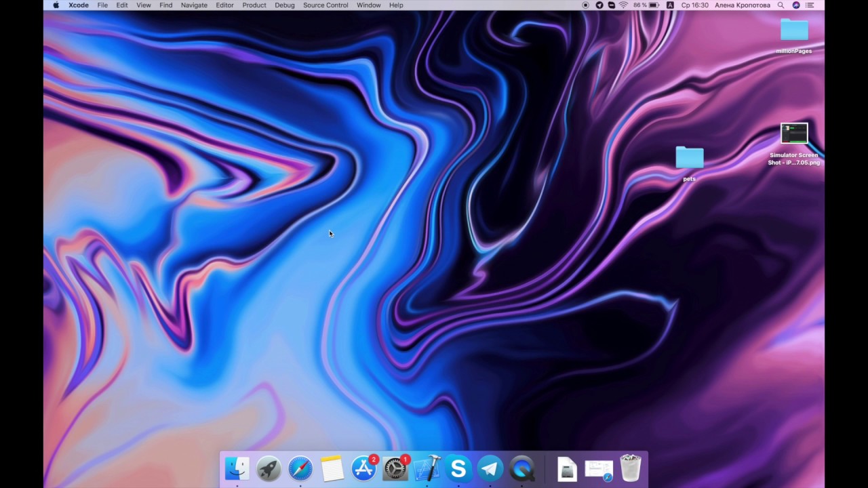
Task: Launch Launchpad from the Dock
Action: pyautogui.click(x=269, y=468)
